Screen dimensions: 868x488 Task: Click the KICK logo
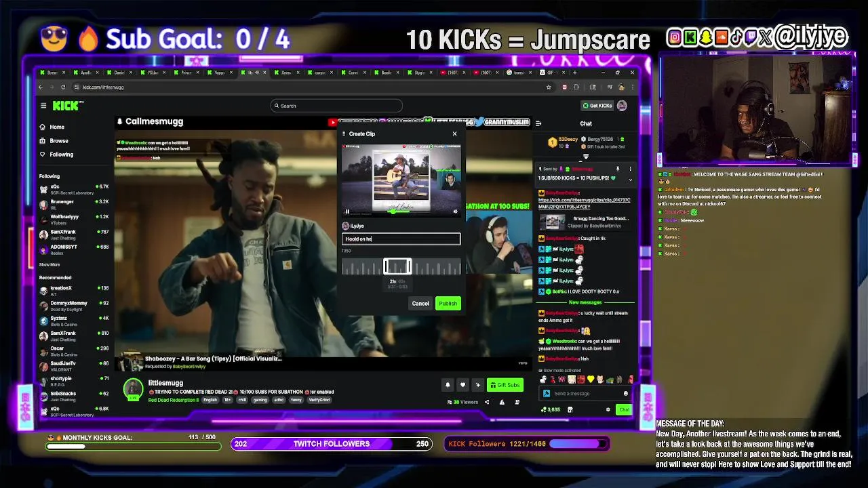pyautogui.click(x=68, y=106)
